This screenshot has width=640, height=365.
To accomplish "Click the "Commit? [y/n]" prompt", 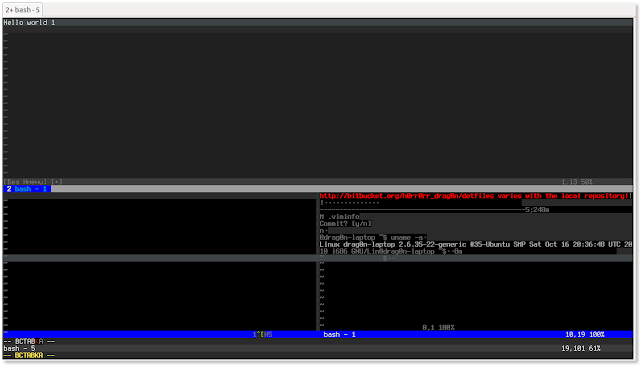I will pyautogui.click(x=345, y=224).
